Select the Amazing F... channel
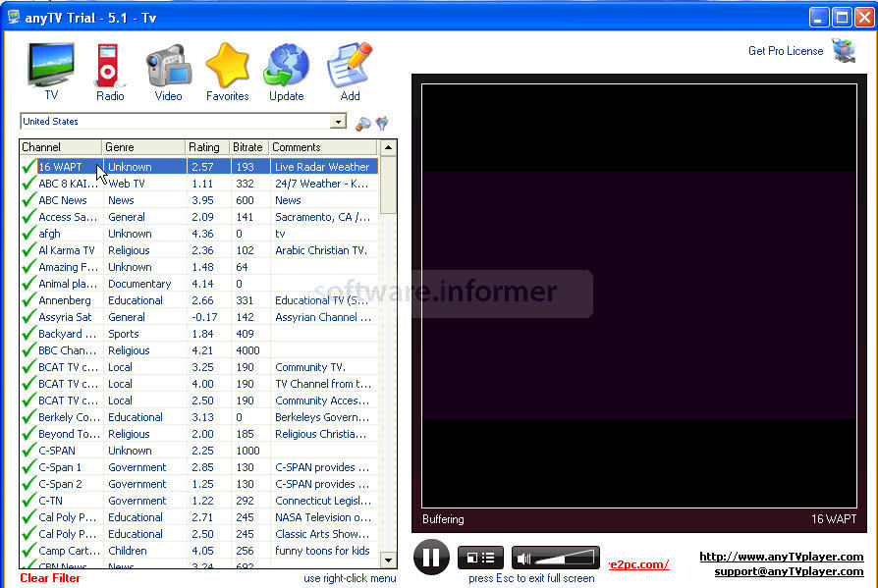878x588 pixels. point(199,267)
